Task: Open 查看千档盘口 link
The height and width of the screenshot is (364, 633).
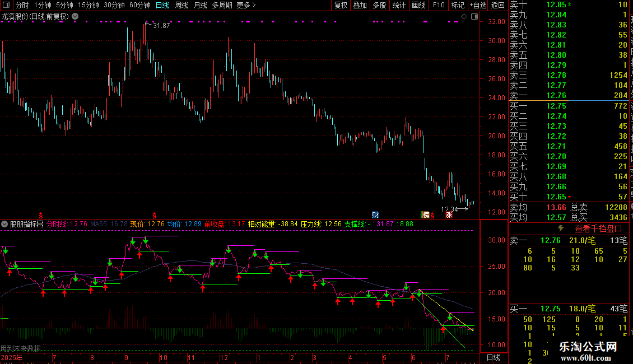Action: 598,229
